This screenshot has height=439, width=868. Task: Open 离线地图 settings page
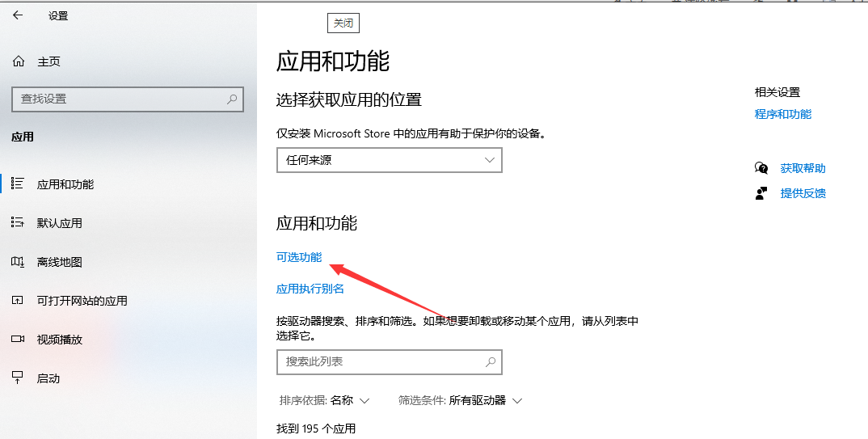59,262
